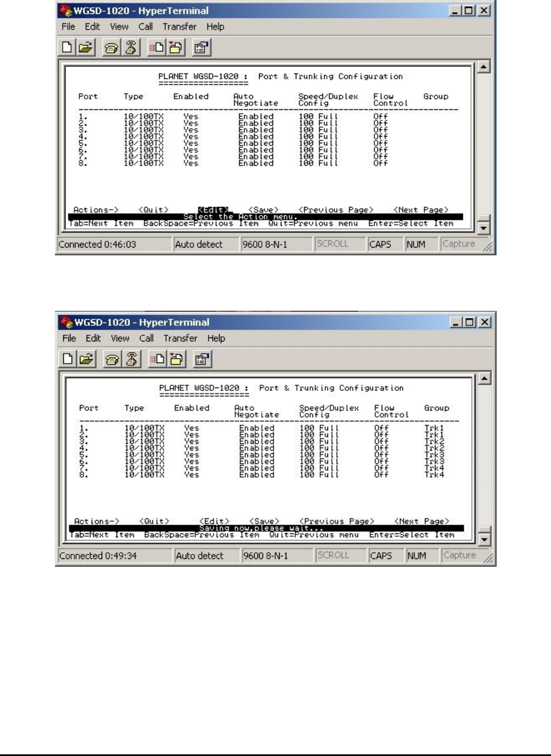
Task: Click Call phone icon in window connected 0:49:34
Action: coord(112,359)
